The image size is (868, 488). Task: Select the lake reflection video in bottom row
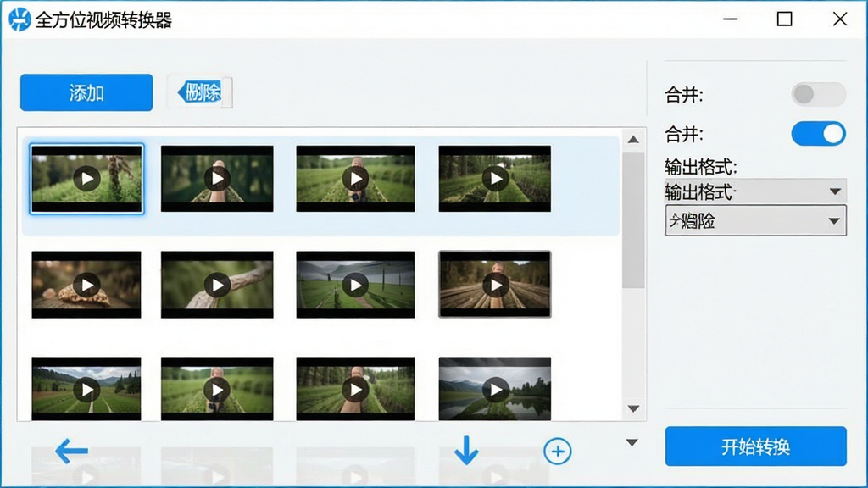pyautogui.click(x=495, y=388)
